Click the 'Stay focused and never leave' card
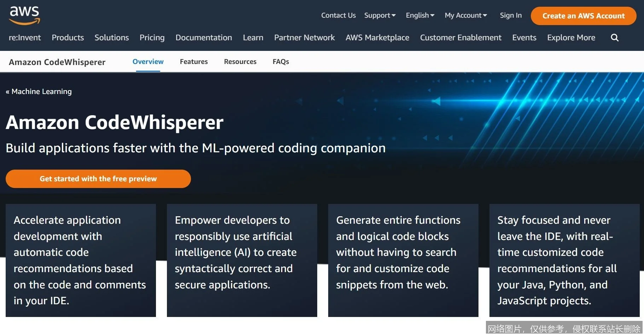 point(564,260)
